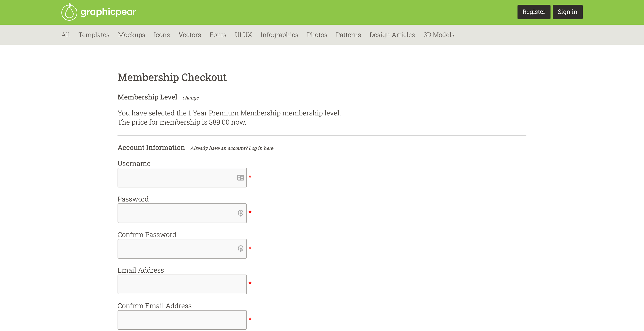Click the Sign in button in header
Screen dimensions: 644x331
click(x=567, y=12)
